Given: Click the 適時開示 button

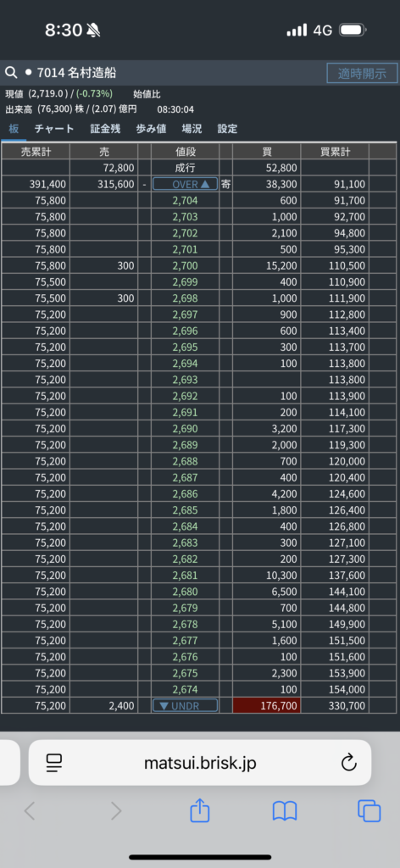Looking at the screenshot, I should pyautogui.click(x=363, y=73).
